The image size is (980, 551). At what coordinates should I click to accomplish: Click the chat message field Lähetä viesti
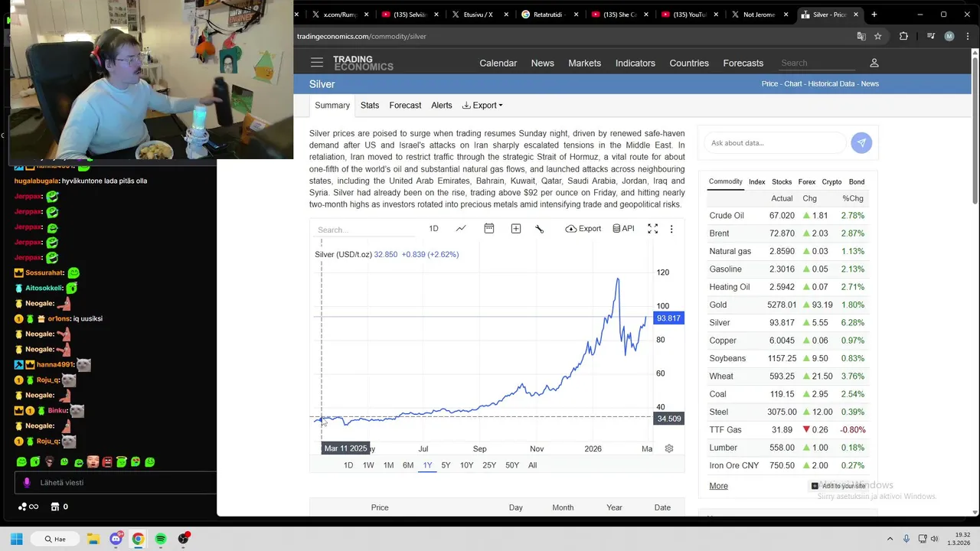coord(116,483)
